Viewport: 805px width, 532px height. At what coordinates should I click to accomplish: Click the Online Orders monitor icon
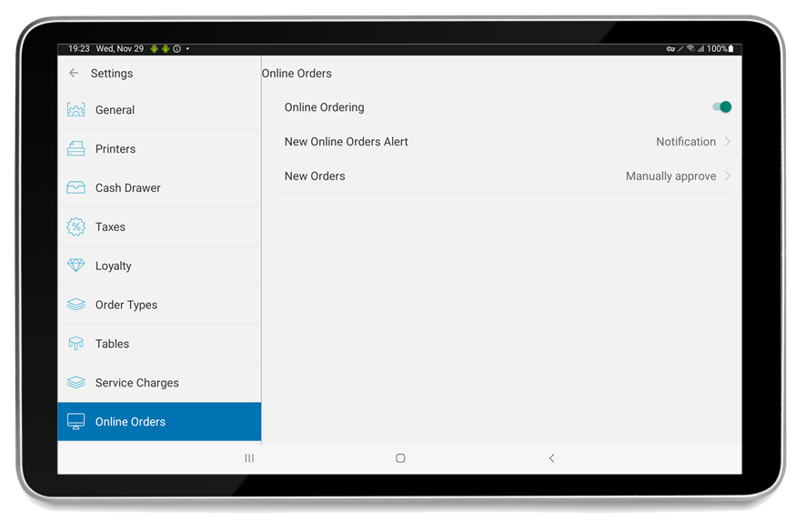[75, 421]
